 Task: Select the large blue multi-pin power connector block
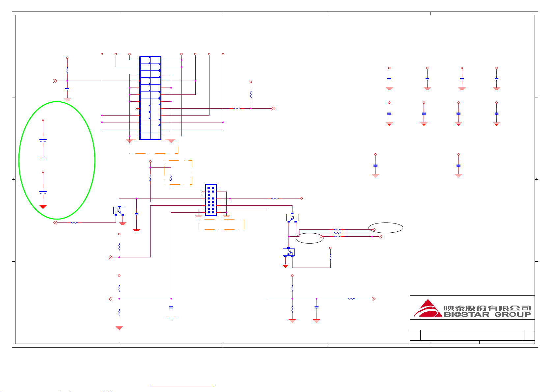(150, 98)
